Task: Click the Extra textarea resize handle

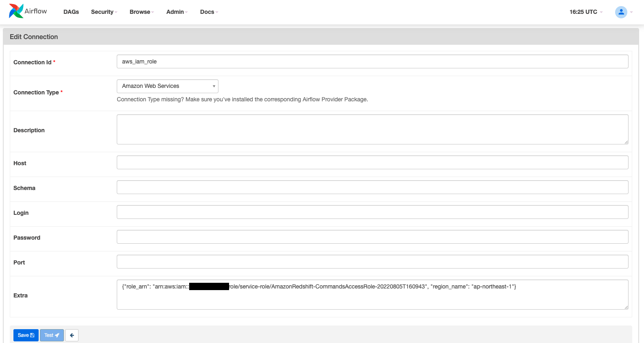Action: (x=626, y=307)
